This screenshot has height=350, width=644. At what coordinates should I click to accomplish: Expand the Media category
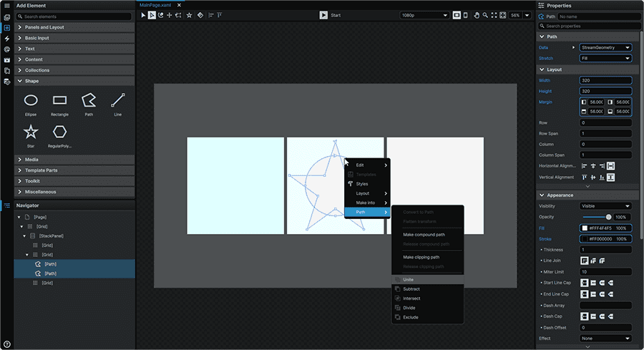74,160
